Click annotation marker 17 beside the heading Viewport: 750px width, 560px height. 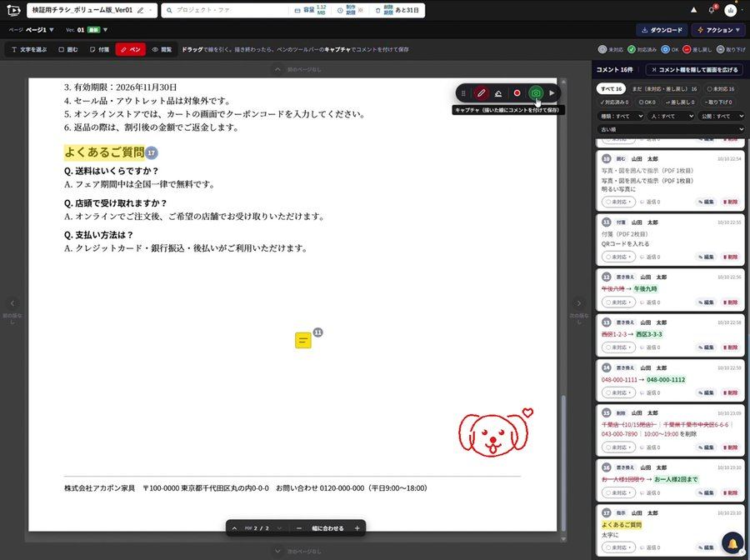(x=151, y=153)
